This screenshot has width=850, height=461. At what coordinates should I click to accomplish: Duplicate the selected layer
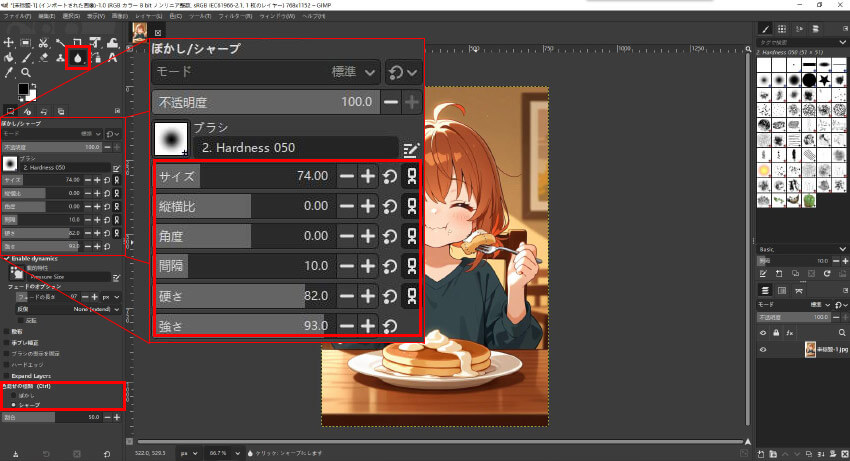pos(809,454)
